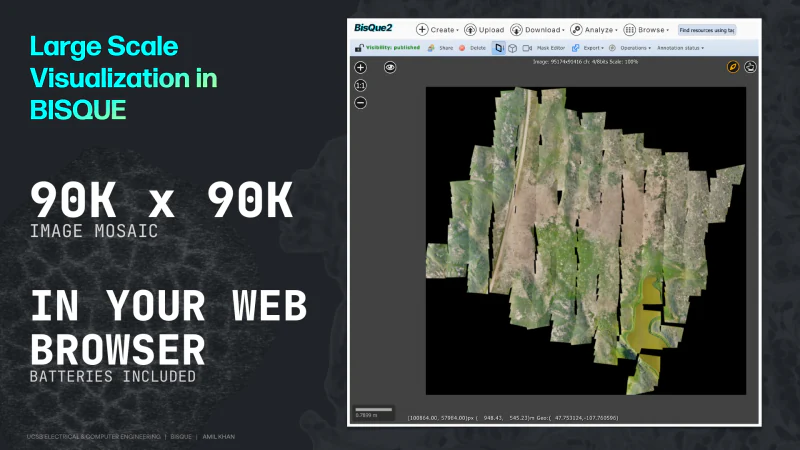
Task: Click the Create plus icon
Action: coord(422,30)
